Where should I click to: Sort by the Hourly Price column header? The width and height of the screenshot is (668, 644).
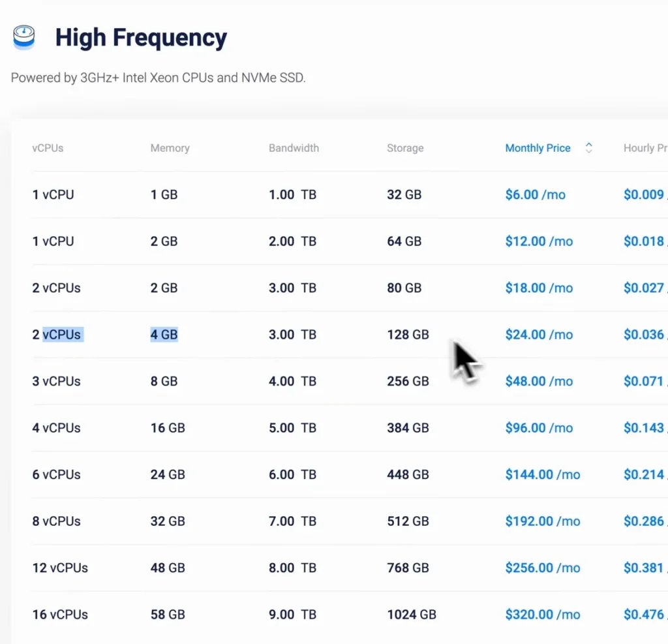[x=645, y=148]
